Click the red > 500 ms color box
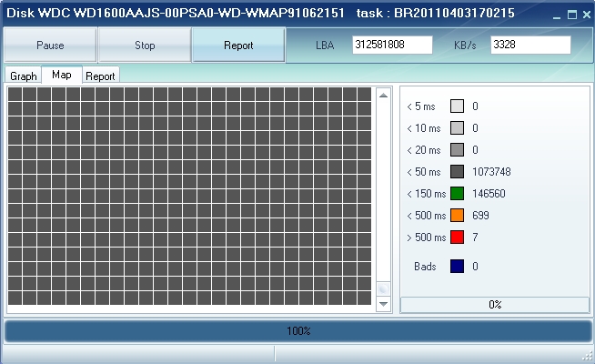This screenshot has height=364, width=595. [457, 238]
